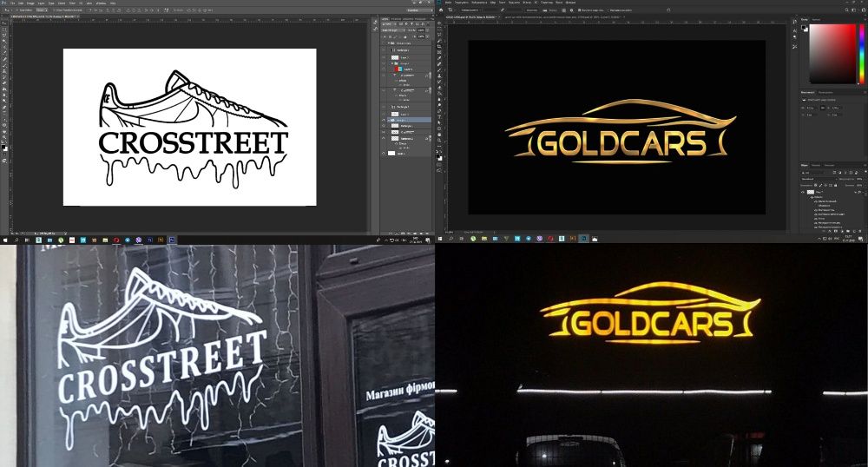Pick the Eyedropper tool in right Photoshop window
The image size is (868, 467).
point(439,58)
